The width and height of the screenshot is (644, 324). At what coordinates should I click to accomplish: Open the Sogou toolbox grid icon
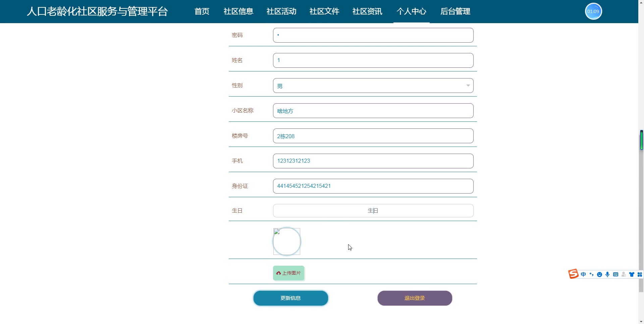640,274
